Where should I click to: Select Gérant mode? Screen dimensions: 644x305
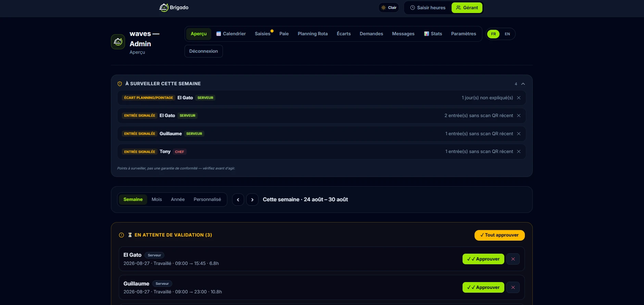pos(467,8)
